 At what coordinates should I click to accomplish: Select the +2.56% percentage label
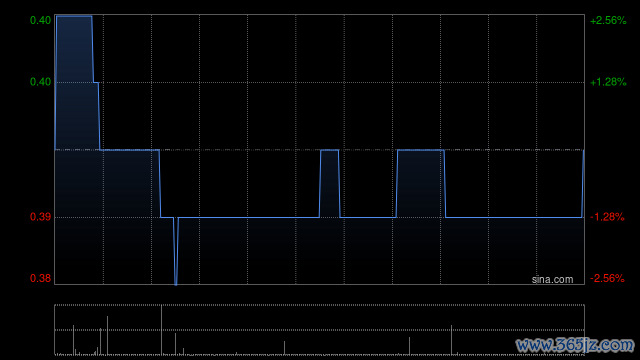608,20
